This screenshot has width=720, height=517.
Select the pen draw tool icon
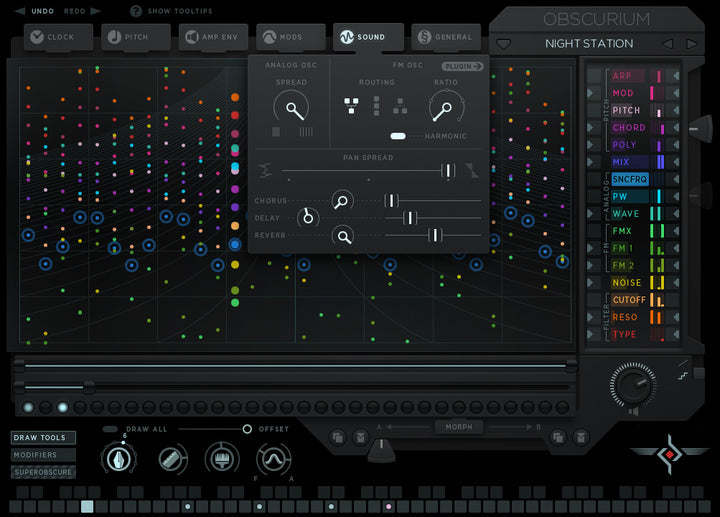118,459
